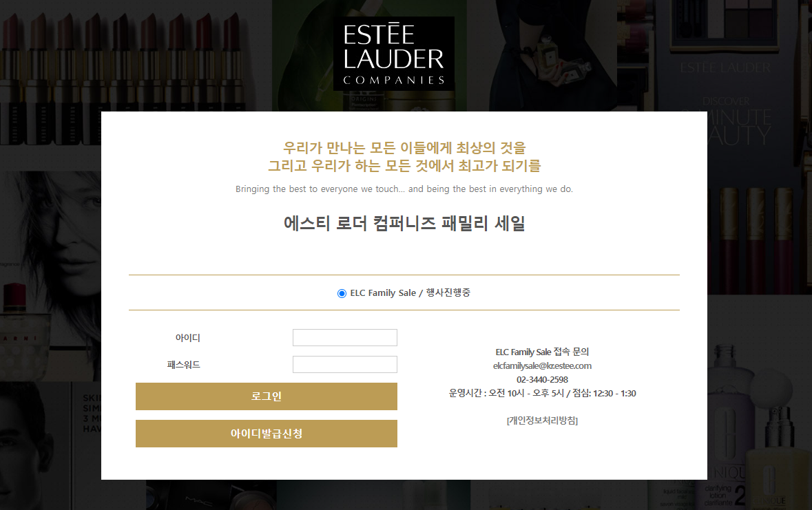
Task: Select the ELC Family Sale radio button
Action: pos(342,294)
